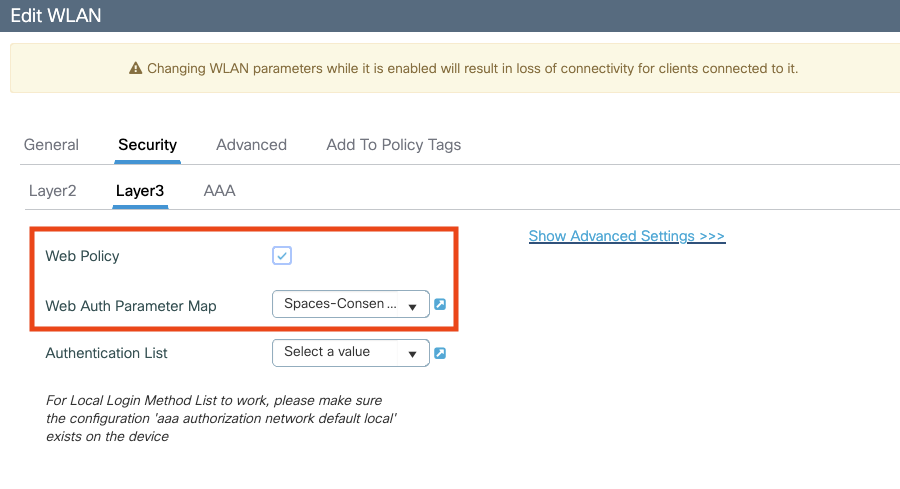The height and width of the screenshot is (489, 900).
Task: Go to Add To Policy Tags tab
Action: pyautogui.click(x=393, y=145)
